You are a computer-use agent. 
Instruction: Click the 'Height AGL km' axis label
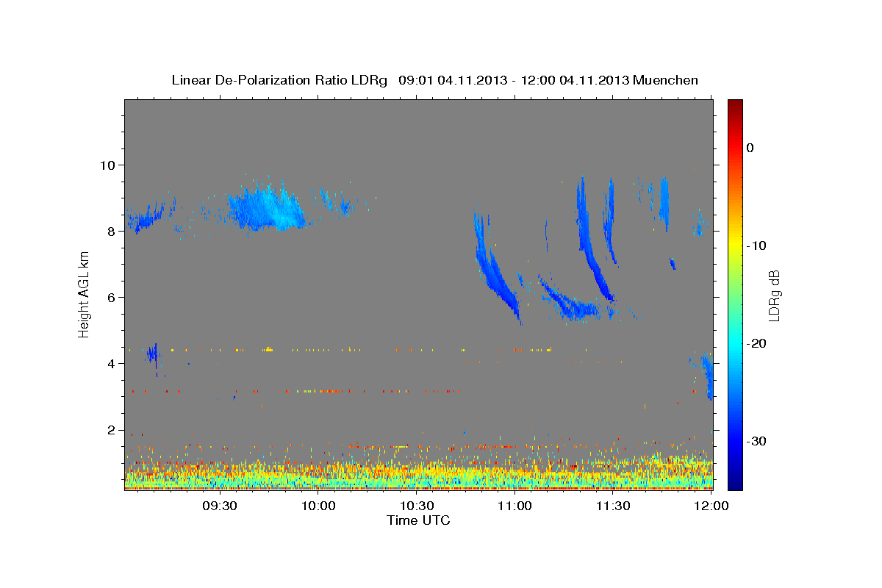point(84,294)
